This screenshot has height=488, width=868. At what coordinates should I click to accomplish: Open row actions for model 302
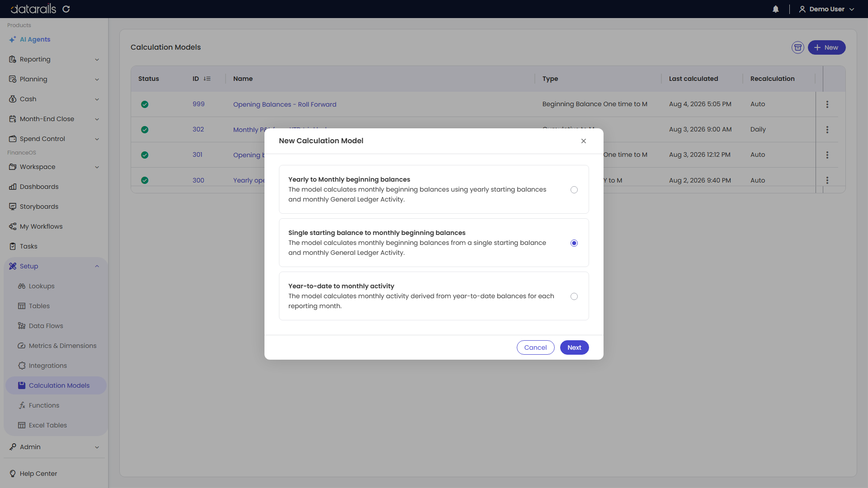tap(827, 130)
